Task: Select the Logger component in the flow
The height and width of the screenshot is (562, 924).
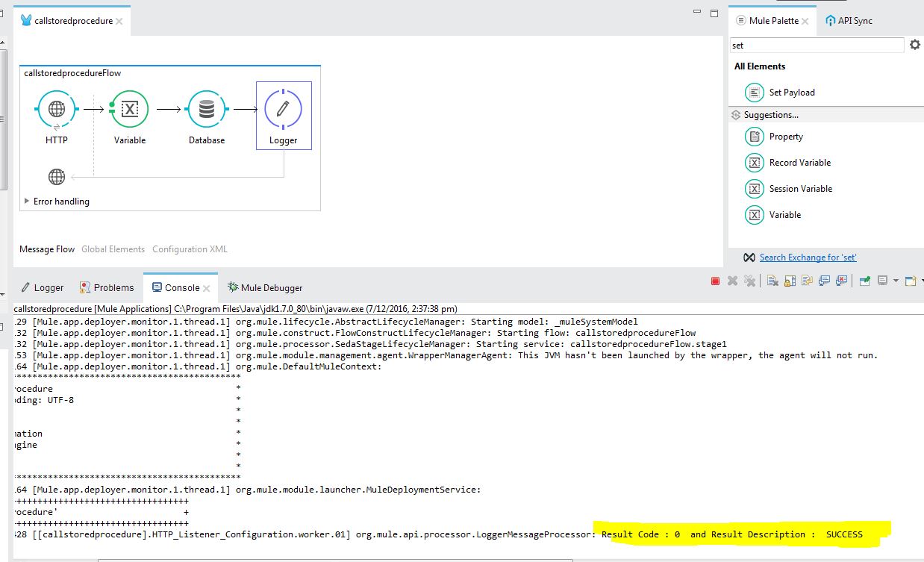Action: tap(283, 108)
